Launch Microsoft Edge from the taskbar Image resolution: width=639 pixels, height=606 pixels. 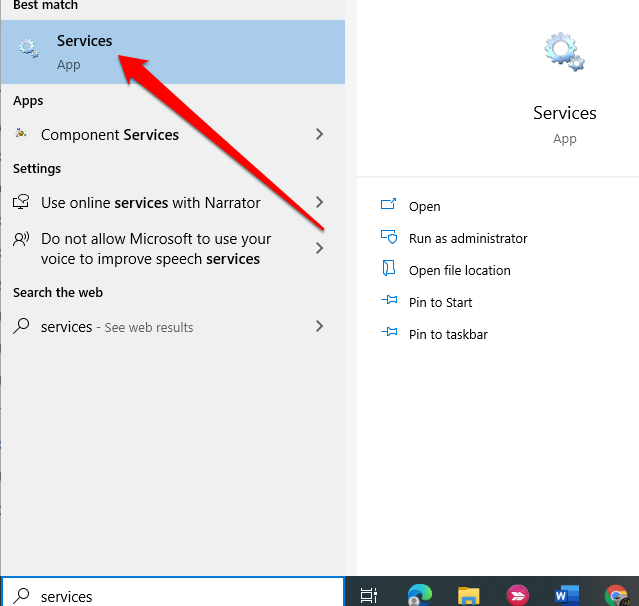pyautogui.click(x=419, y=595)
